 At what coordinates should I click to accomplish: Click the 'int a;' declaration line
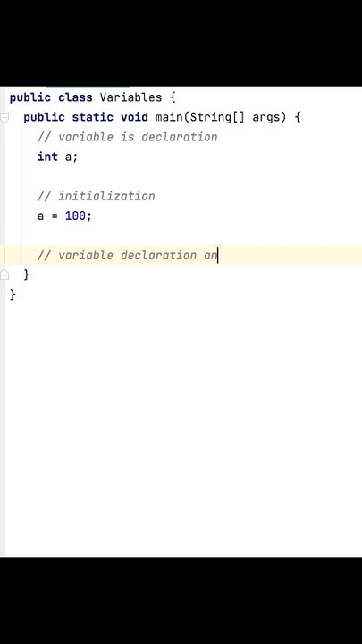[x=57, y=157]
